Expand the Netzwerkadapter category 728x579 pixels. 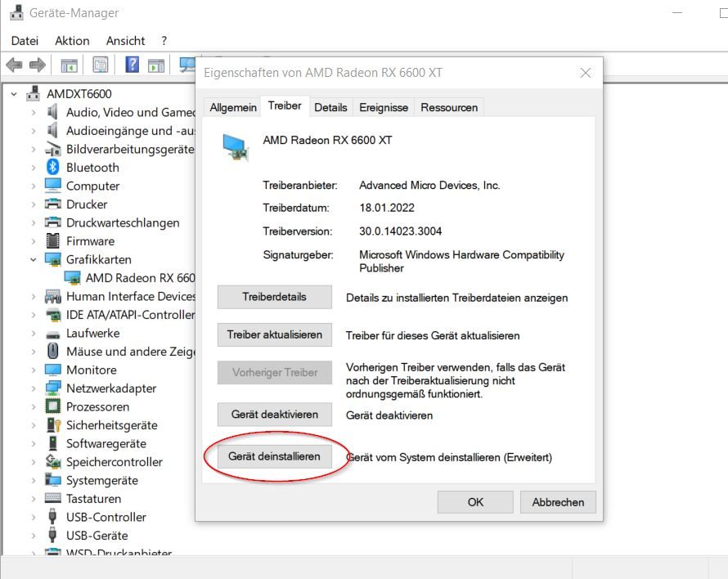pyautogui.click(x=34, y=388)
